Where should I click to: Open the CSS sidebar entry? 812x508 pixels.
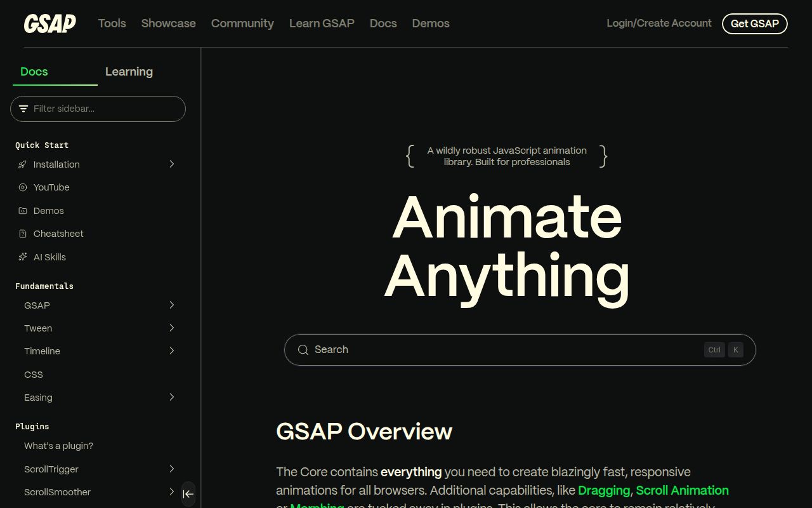point(34,375)
